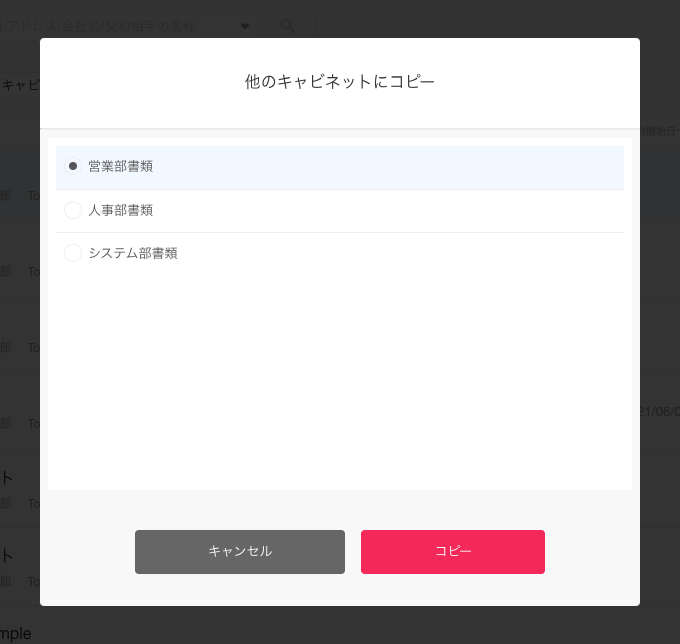Viewport: 680px width, 644px height.
Task: Click the dimmed date text at right edge
Action: tap(660, 411)
